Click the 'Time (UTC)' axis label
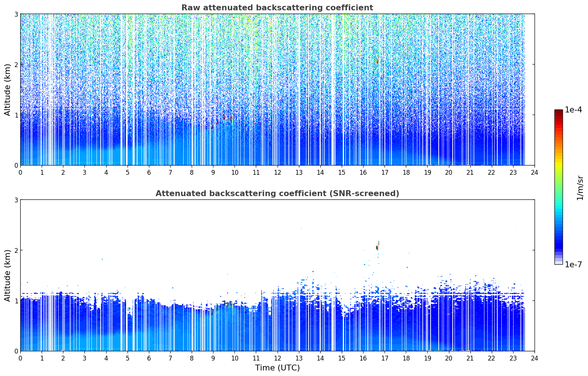Viewport: 588px width, 376px height. click(277, 368)
